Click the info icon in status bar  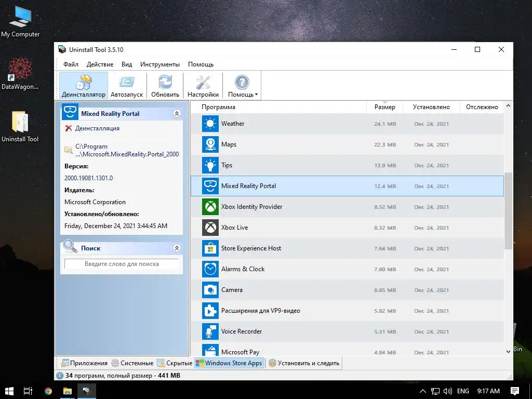pyautogui.click(x=60, y=376)
